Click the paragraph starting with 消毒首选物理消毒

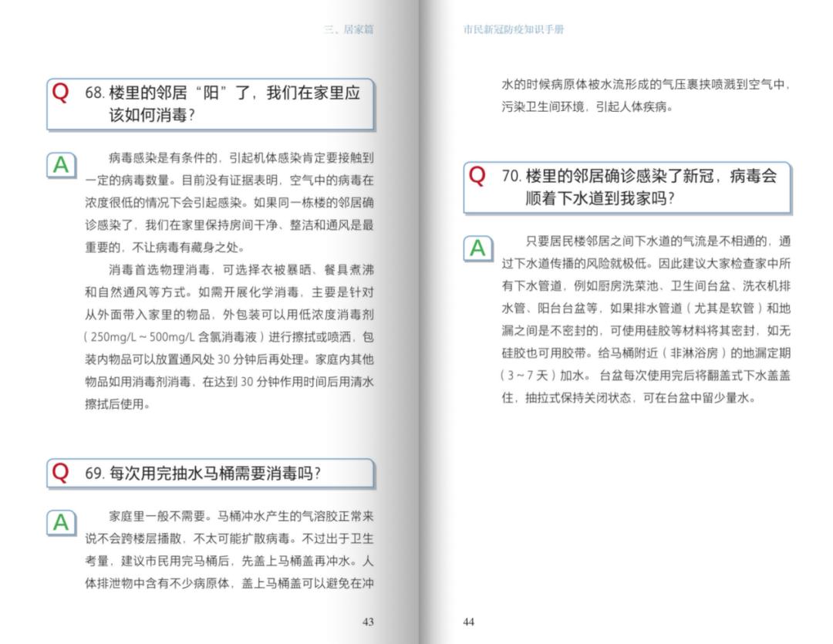[x=229, y=337]
